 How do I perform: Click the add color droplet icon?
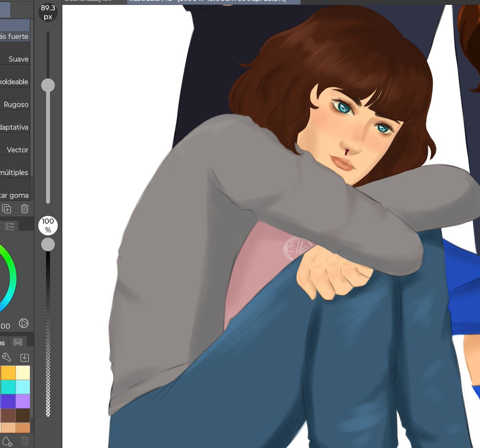tap(7, 441)
